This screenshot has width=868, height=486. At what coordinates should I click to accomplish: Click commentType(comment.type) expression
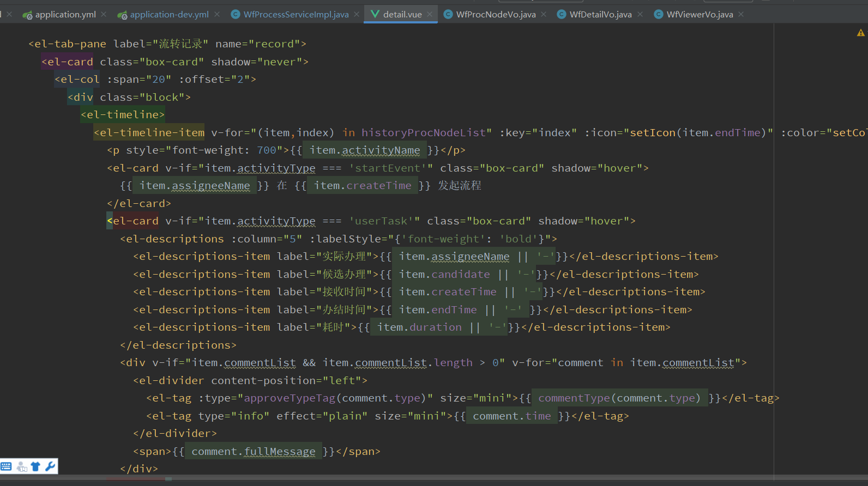coord(619,398)
